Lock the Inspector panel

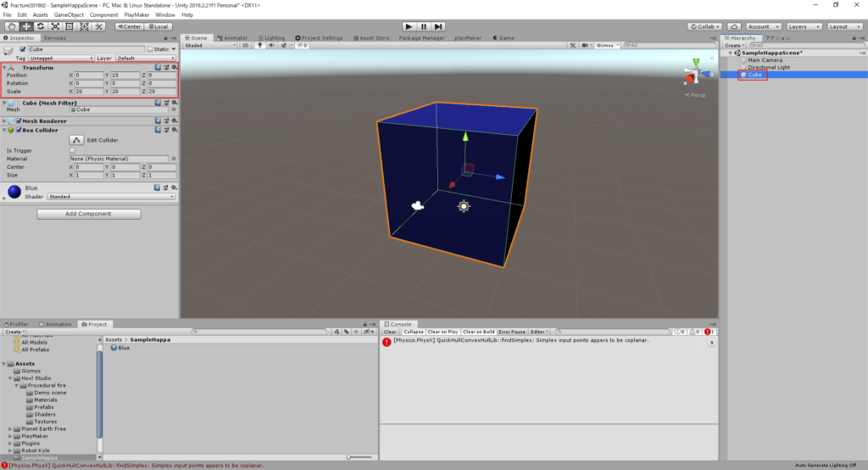point(165,37)
